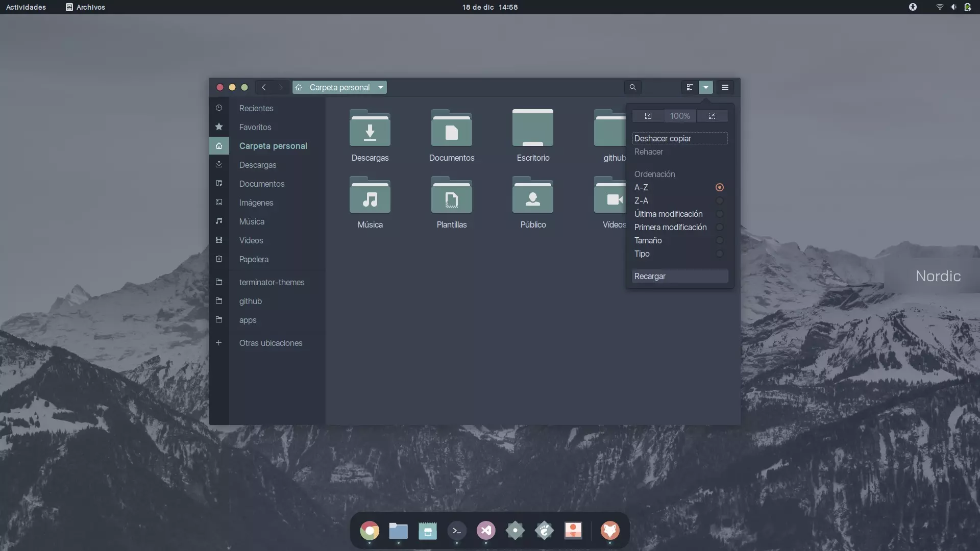Select Z-A sorting radio button
980x551 pixels.
click(x=720, y=201)
